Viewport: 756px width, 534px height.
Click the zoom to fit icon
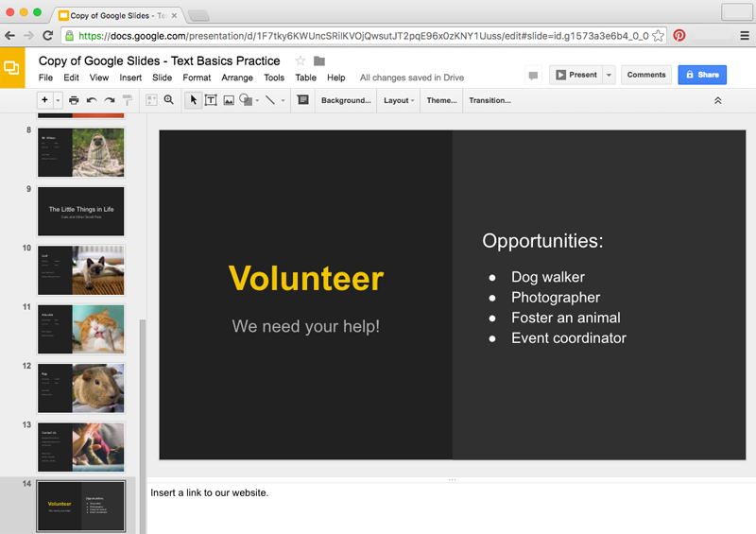point(151,100)
